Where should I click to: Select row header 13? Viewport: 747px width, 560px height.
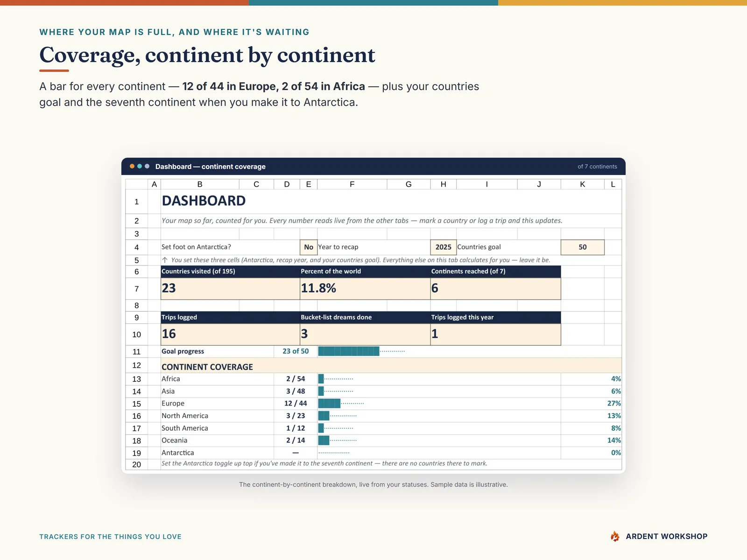point(136,379)
